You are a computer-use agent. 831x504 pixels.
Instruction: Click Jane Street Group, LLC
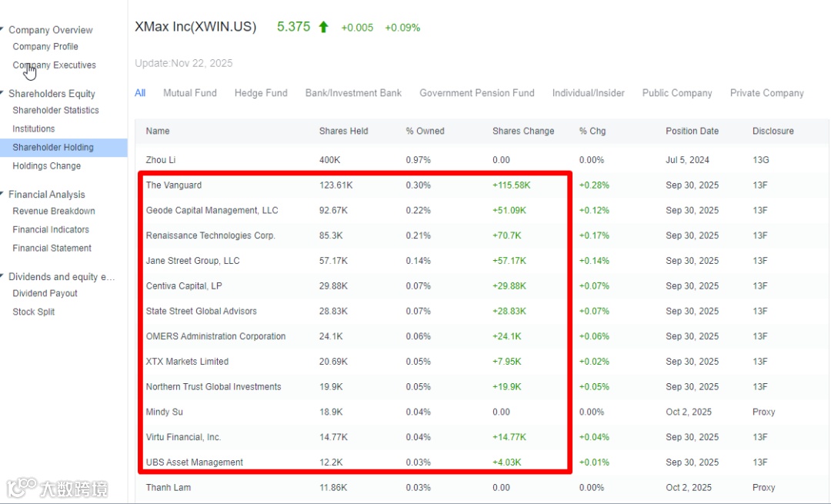pyautogui.click(x=193, y=261)
